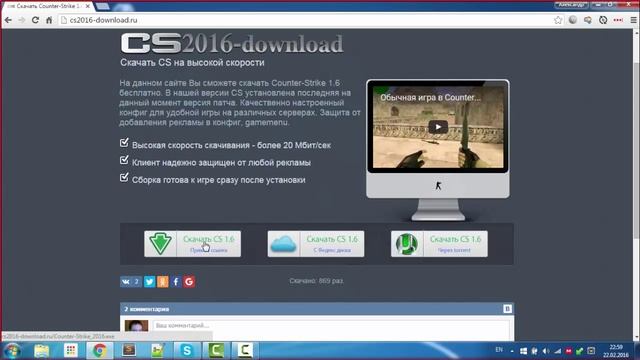Click the address bar with cs2016-download.ru
Viewport: 640px width, 360px height.
(306, 20)
